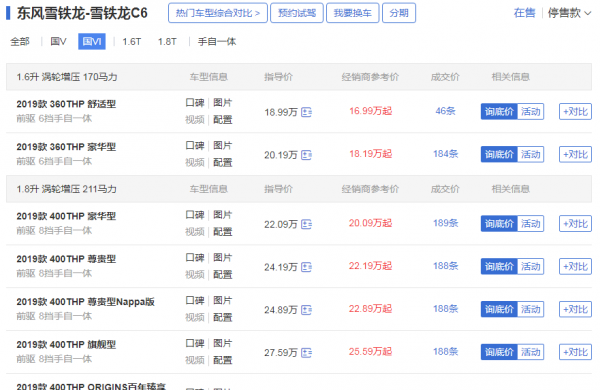
Task: Click 询底价 for 400THP 尊贵型 (24.19万)
Action: 499,267
